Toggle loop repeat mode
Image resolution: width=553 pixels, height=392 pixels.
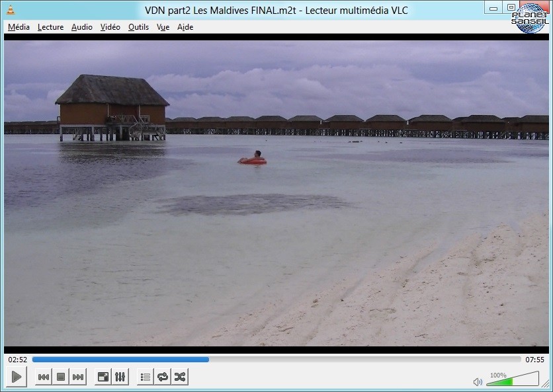coord(163,377)
